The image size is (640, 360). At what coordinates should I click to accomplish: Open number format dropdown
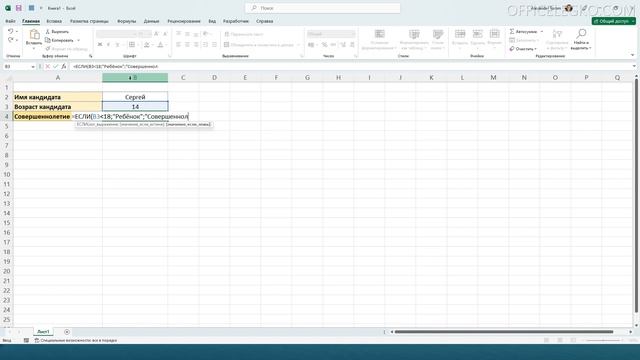pyautogui.click(x=353, y=34)
